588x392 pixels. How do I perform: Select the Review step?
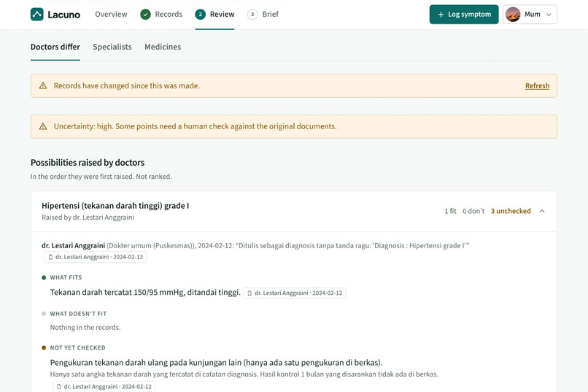(214, 15)
